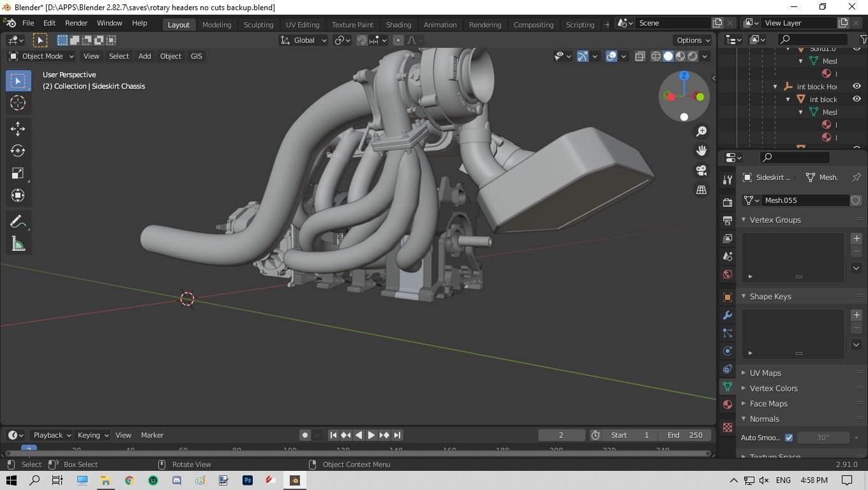Activate the Move tool

18,129
